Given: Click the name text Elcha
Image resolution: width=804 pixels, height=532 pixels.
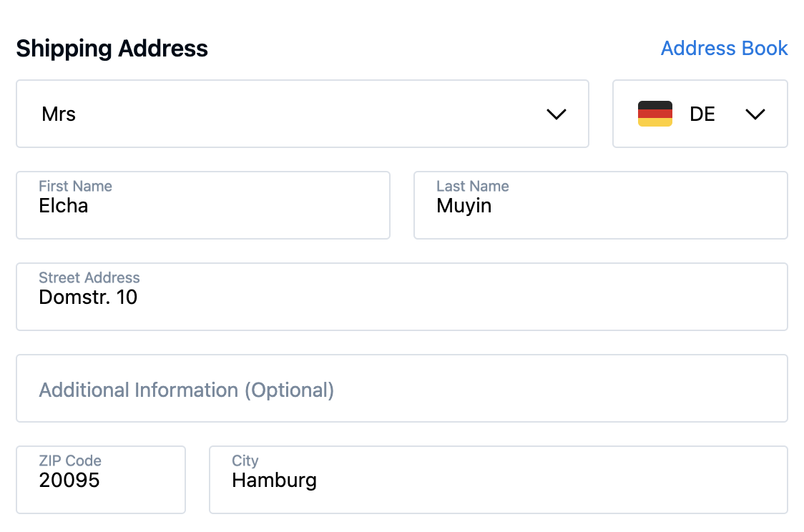Looking at the screenshot, I should pos(63,206).
